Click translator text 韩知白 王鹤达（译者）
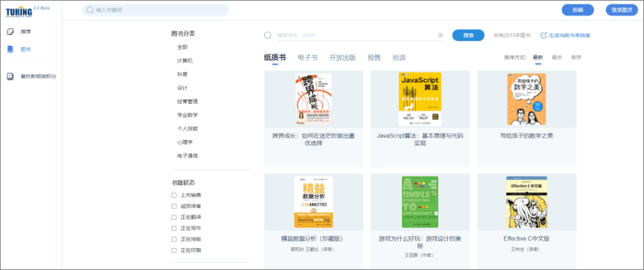The height and width of the screenshot is (270, 644). 313,249
